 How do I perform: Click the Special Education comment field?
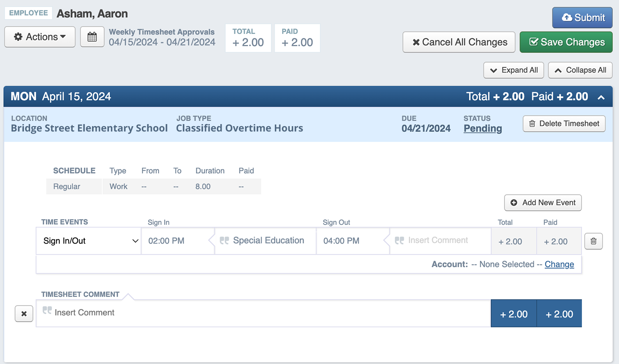click(268, 240)
